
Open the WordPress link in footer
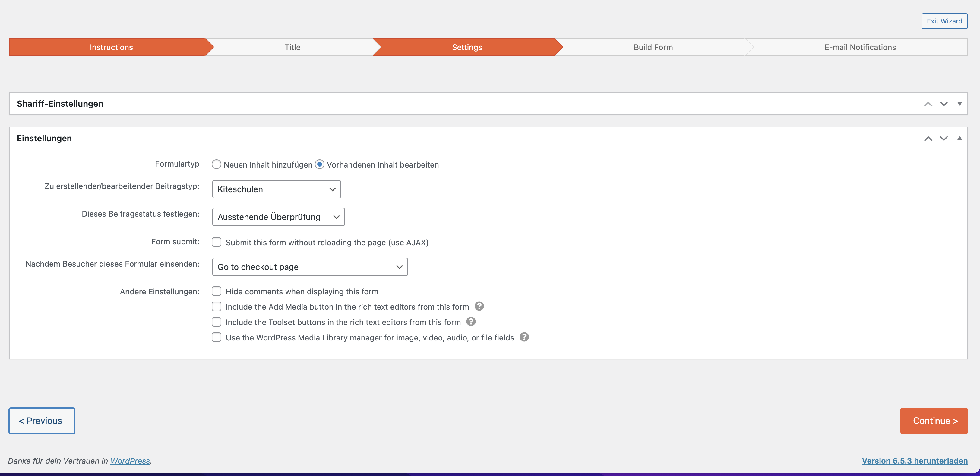130,461
